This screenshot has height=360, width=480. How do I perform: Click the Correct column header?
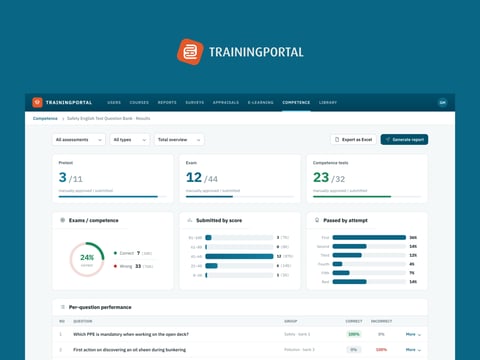(354, 321)
